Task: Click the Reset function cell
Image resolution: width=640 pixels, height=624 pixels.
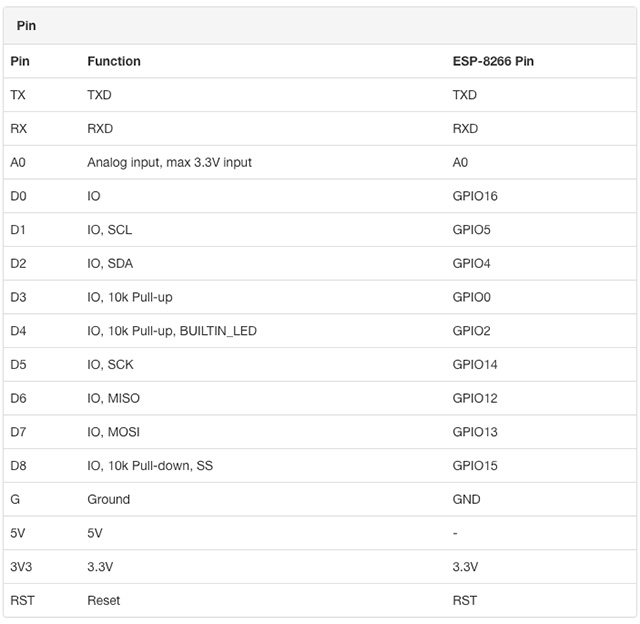Action: coord(104,600)
